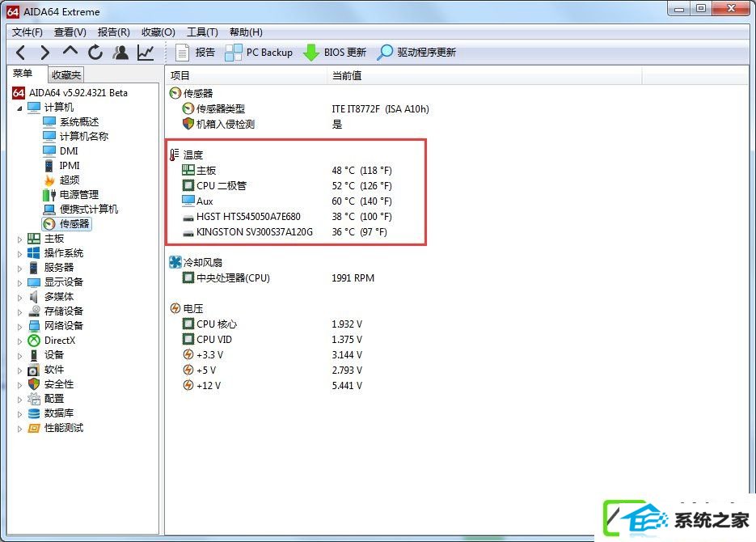Open PC Backup from toolbar
The width and height of the screenshot is (756, 542).
(259, 52)
